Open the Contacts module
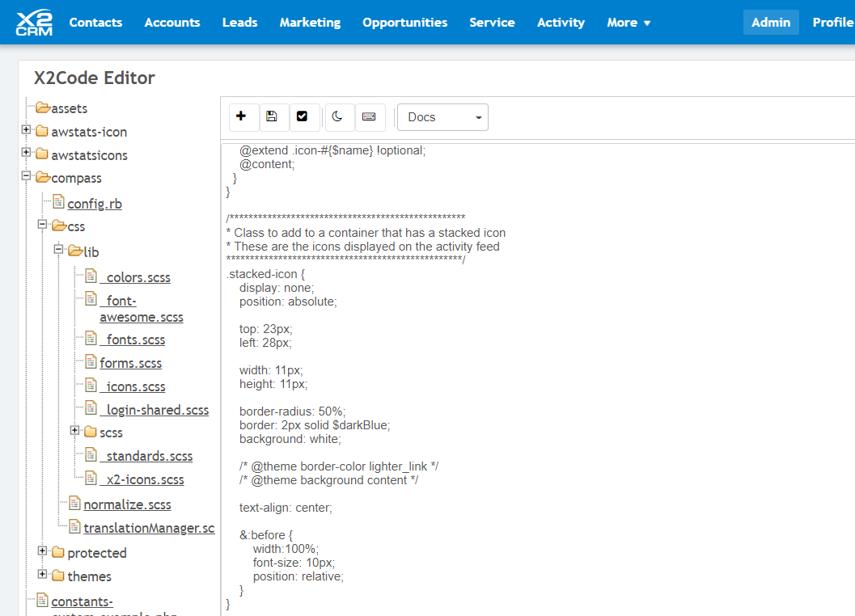855x616 pixels. click(x=95, y=23)
